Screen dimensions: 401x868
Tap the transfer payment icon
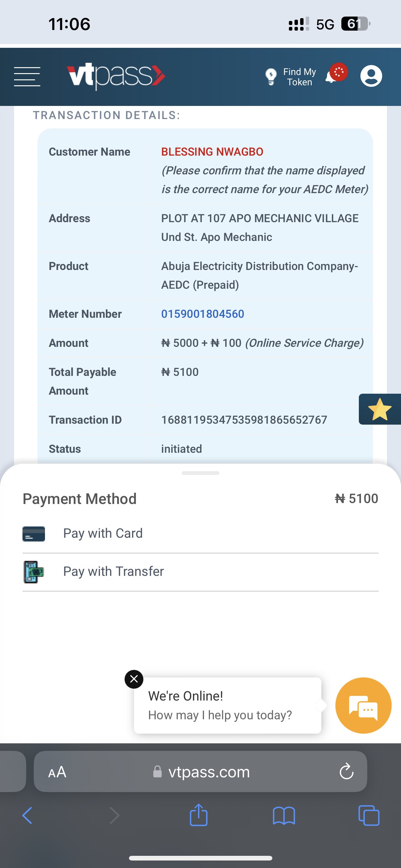pos(34,572)
